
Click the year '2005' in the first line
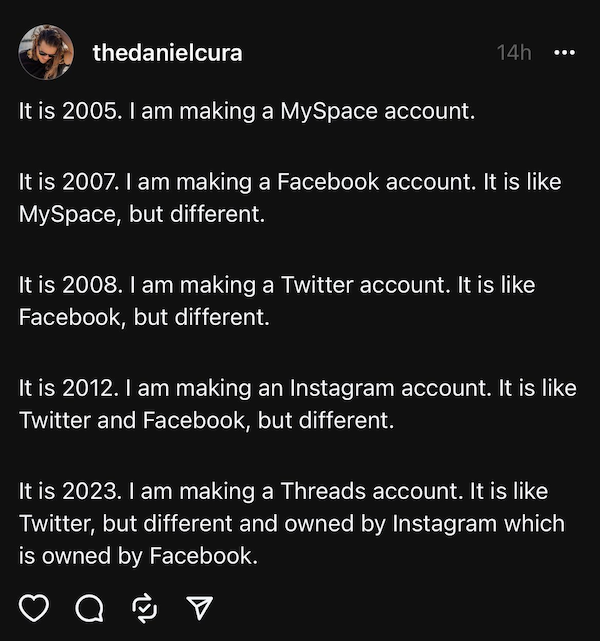click(90, 111)
